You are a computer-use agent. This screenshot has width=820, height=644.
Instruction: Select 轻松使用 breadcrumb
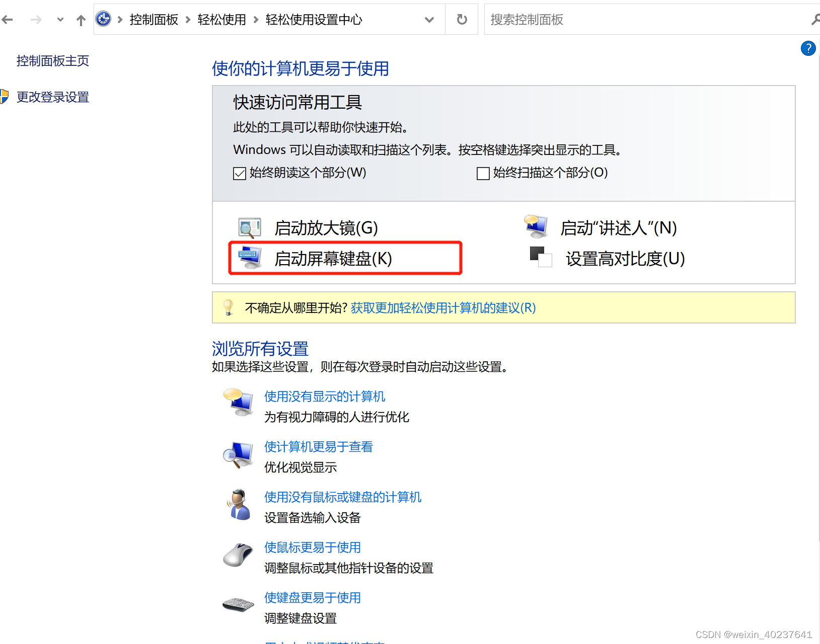(x=222, y=20)
